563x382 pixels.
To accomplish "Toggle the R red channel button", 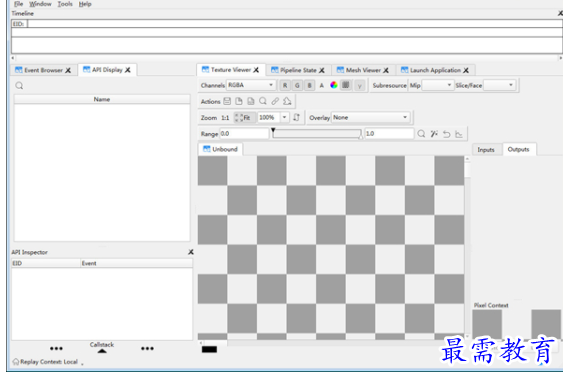I will coord(285,85).
